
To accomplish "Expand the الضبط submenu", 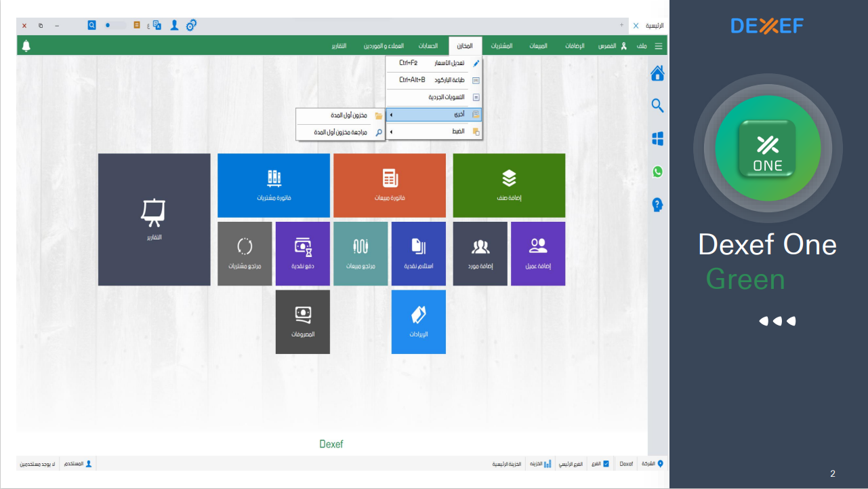I will tap(434, 132).
